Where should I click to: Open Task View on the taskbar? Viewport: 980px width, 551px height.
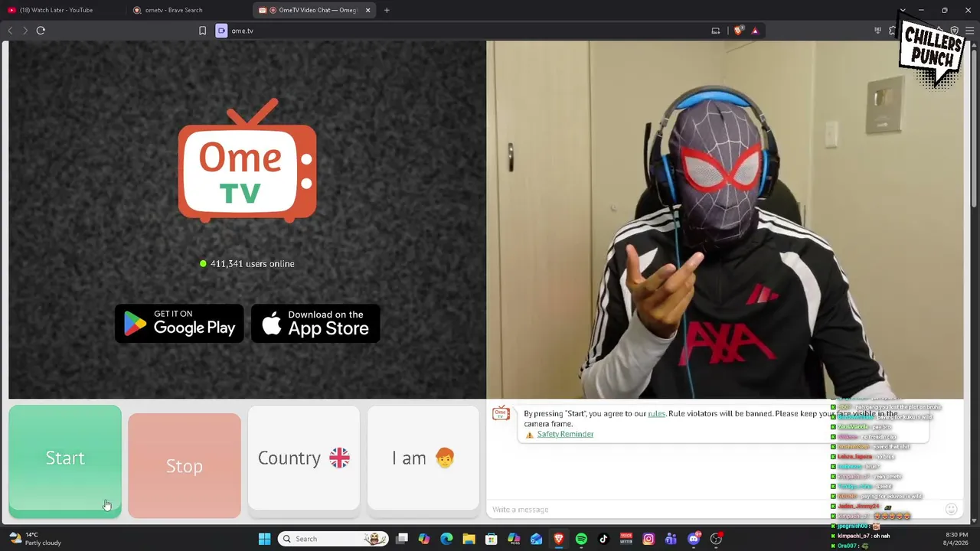pos(402,539)
